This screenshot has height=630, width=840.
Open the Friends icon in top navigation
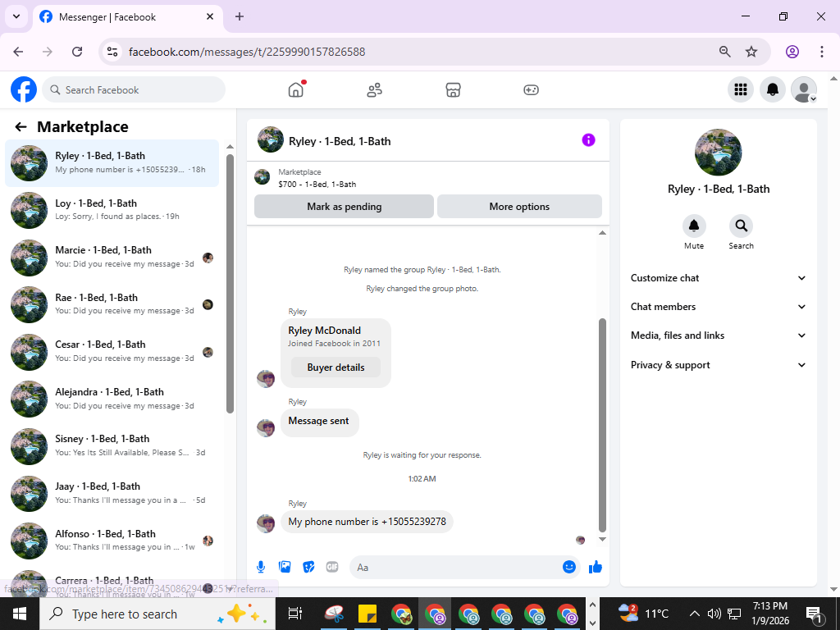(374, 89)
